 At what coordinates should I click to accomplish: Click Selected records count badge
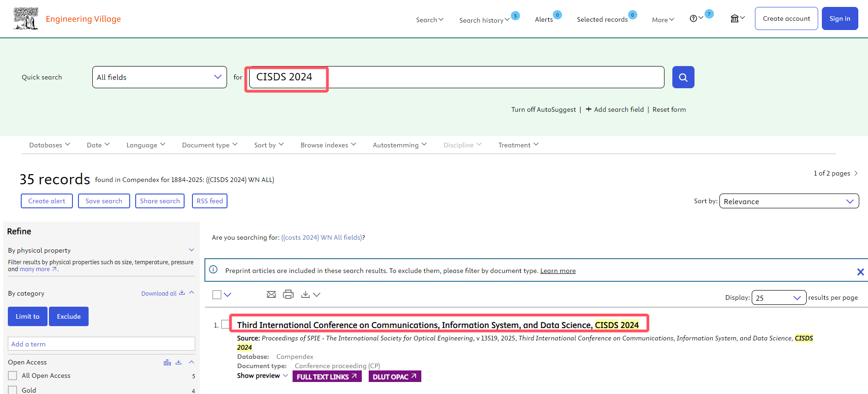[x=633, y=15]
